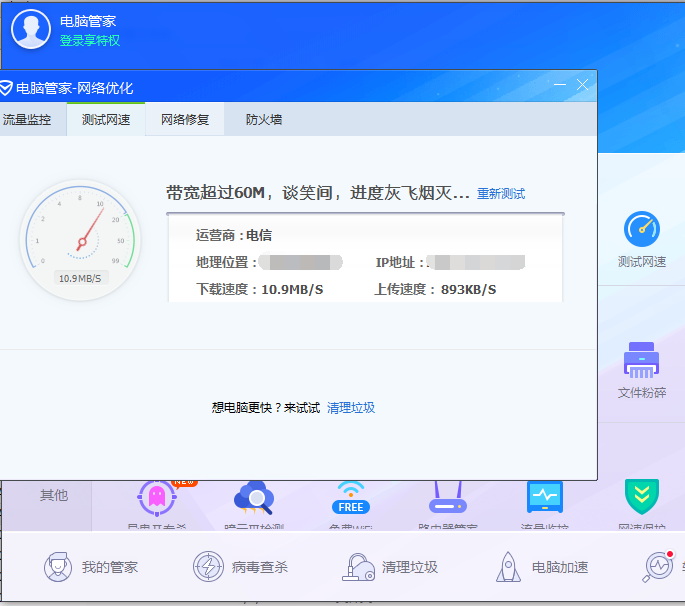This screenshot has height=606, width=685.
Task: Switch to the 流量监控 tab
Action: [27, 120]
